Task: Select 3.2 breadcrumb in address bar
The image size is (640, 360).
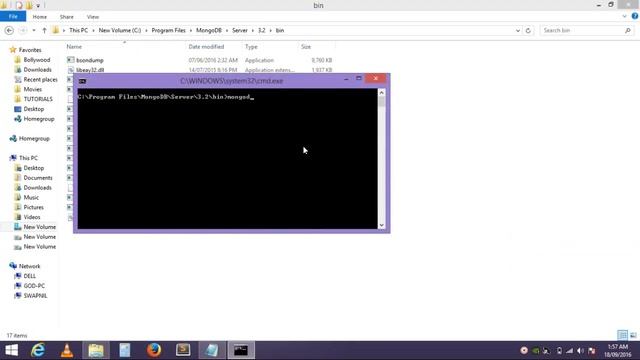Action: pos(262,31)
